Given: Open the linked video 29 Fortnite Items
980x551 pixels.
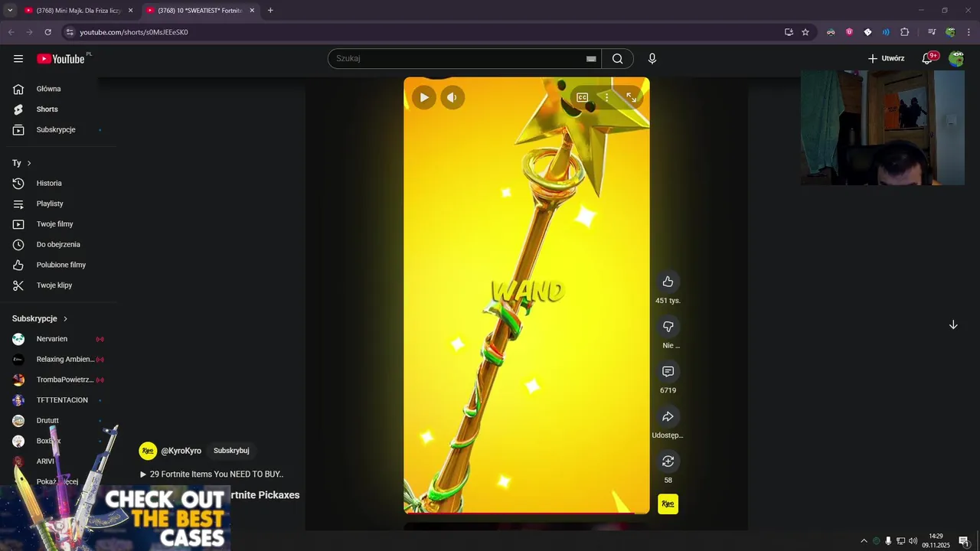Looking at the screenshot, I should coord(212,474).
